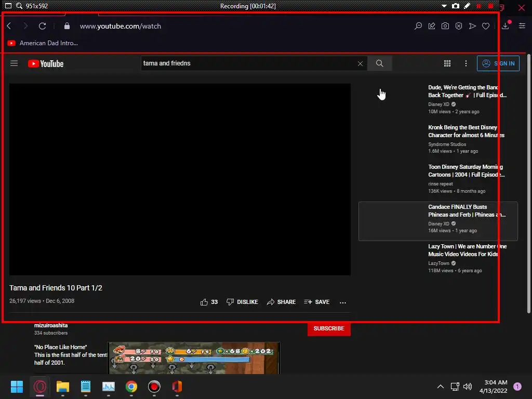Screen dimensions: 532x399
Task: Click the SIGN IN button
Action: tap(498, 63)
